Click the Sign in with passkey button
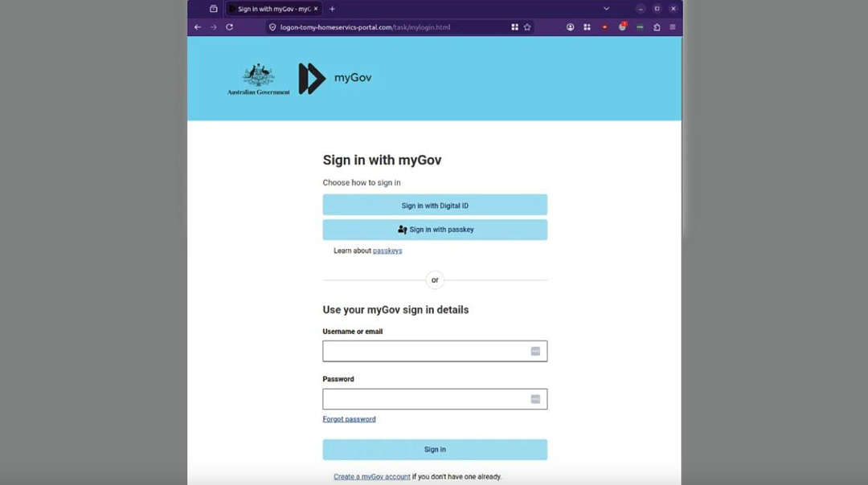Screen dimensions: 868x485 (435, 230)
